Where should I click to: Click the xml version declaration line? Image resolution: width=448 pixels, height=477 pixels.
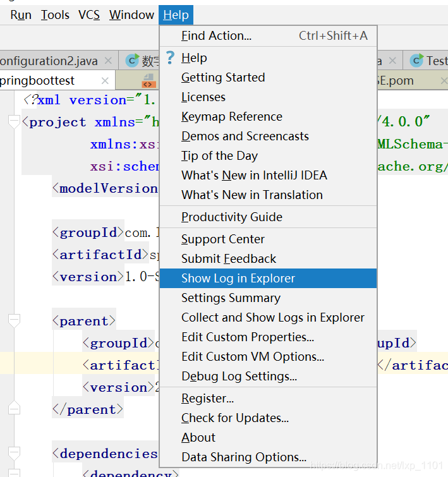[90, 100]
